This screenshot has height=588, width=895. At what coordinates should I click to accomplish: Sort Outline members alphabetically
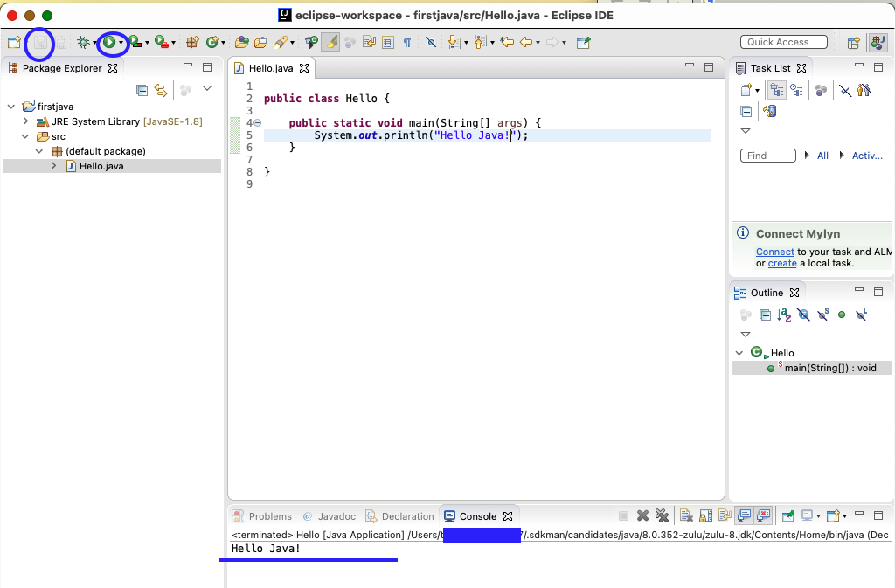[x=784, y=315]
